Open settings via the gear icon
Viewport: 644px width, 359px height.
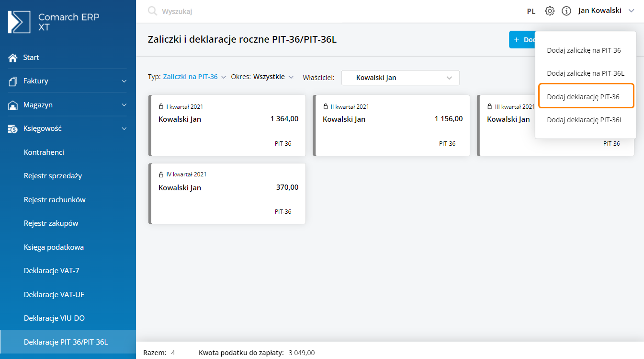[550, 11]
